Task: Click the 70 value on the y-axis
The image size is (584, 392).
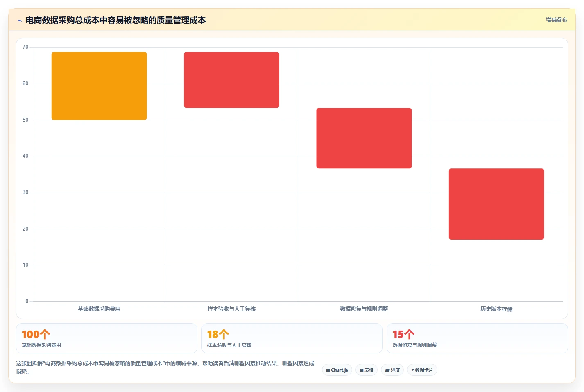Action: [x=25, y=47]
